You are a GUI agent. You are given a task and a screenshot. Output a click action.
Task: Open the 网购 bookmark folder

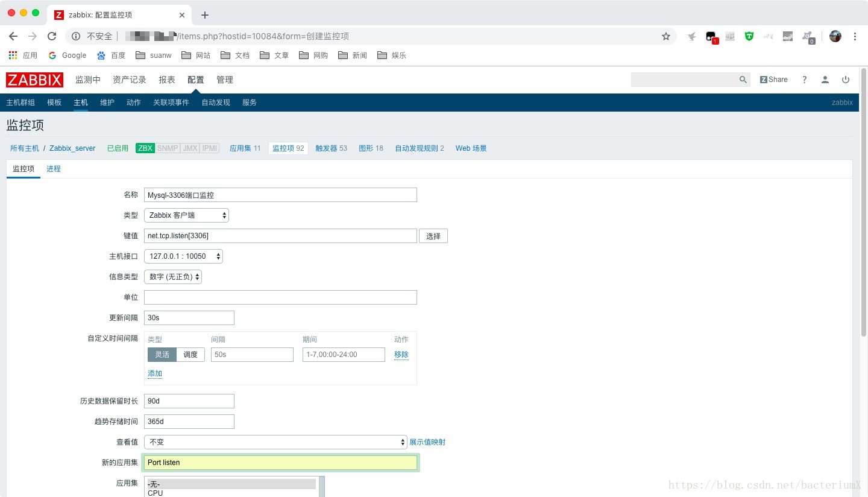point(313,55)
